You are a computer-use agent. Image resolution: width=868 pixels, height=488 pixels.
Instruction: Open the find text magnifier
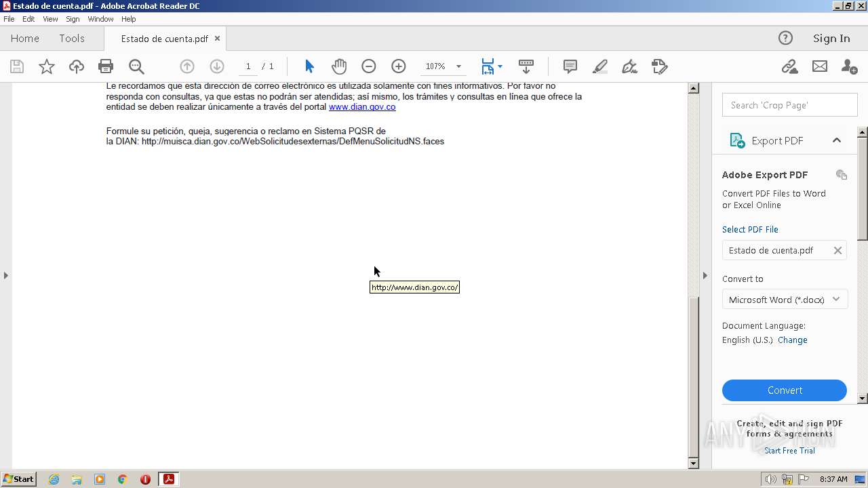click(136, 66)
